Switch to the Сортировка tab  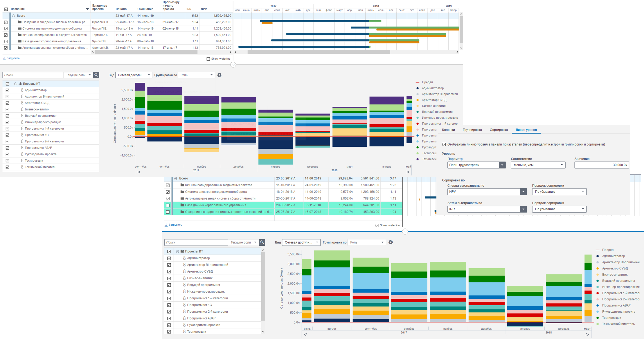click(x=499, y=130)
